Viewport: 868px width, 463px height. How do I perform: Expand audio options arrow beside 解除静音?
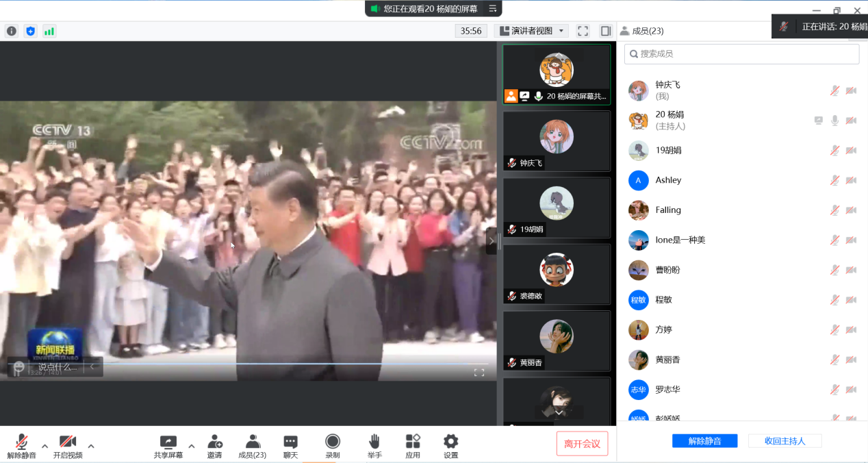click(44, 446)
